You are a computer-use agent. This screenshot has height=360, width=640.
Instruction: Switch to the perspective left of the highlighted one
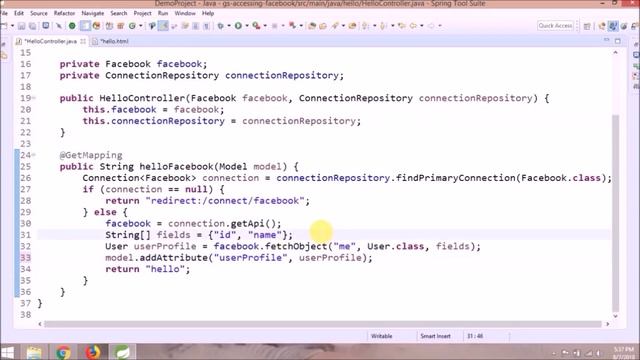click(602, 26)
